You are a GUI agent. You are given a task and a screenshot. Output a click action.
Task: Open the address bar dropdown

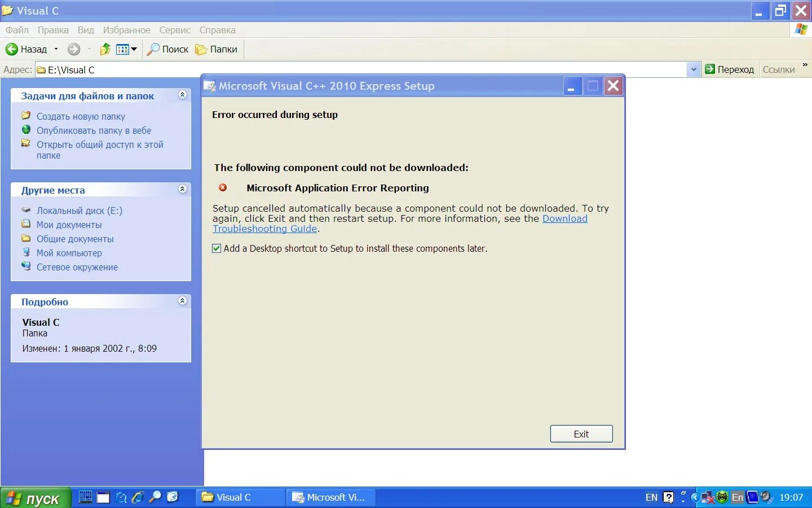pos(693,69)
